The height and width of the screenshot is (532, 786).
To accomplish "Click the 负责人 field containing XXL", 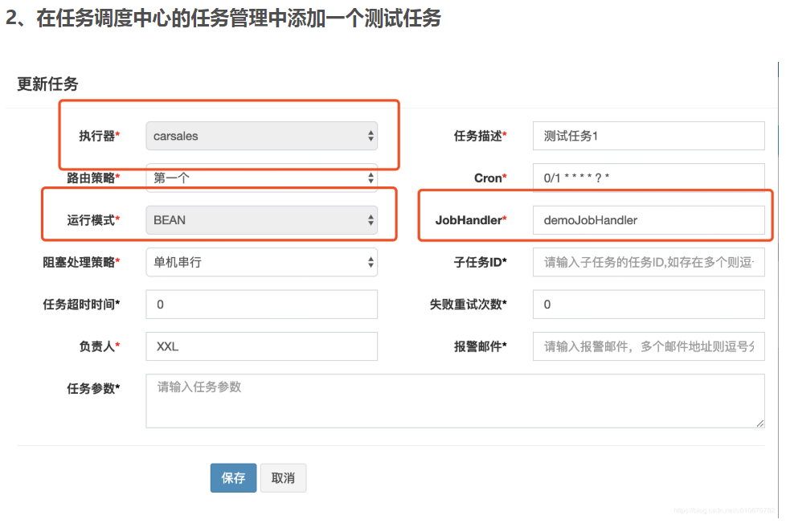I will point(261,346).
